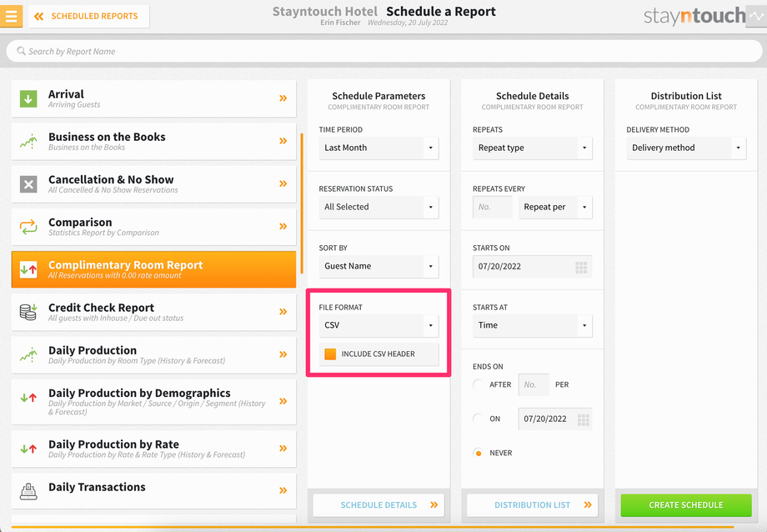Open the Starts At Time dropdown
The image size is (767, 532).
[532, 325]
